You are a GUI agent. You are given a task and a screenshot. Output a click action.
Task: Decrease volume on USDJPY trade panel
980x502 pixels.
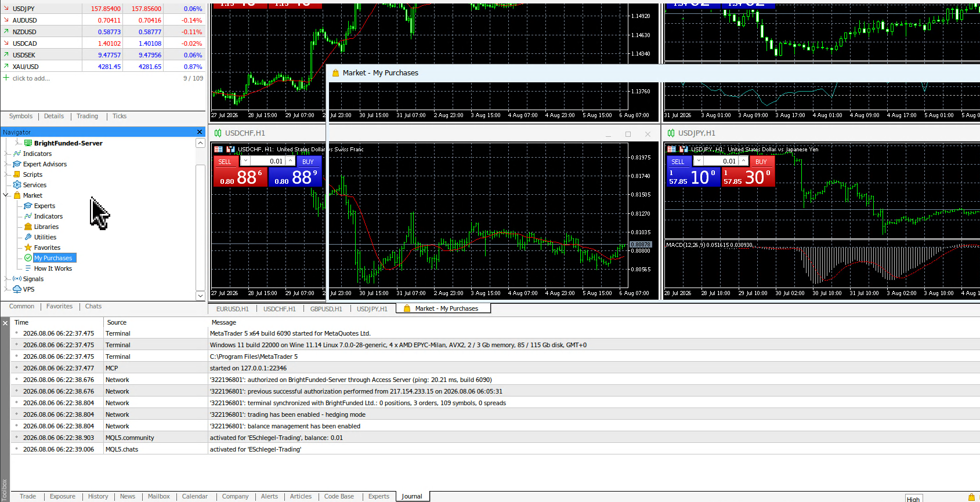(x=699, y=161)
